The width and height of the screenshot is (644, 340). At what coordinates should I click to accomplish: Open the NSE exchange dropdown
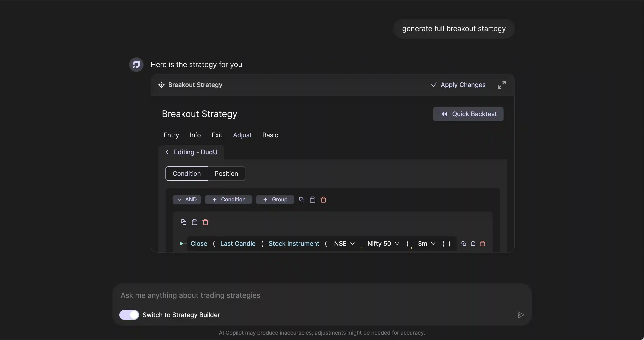344,244
